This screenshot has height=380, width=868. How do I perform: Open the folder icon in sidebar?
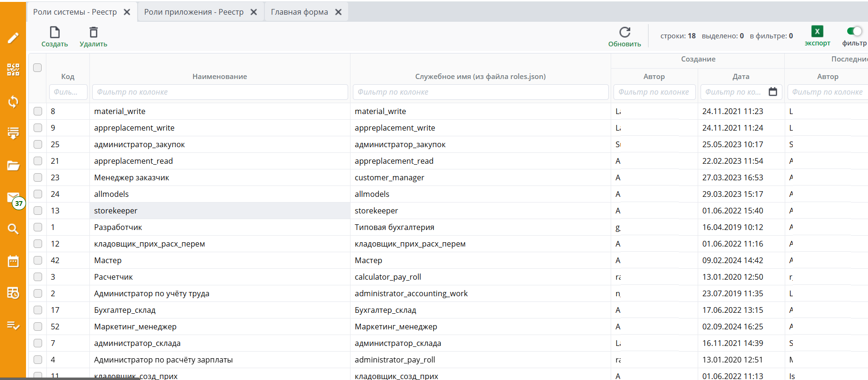[13, 166]
